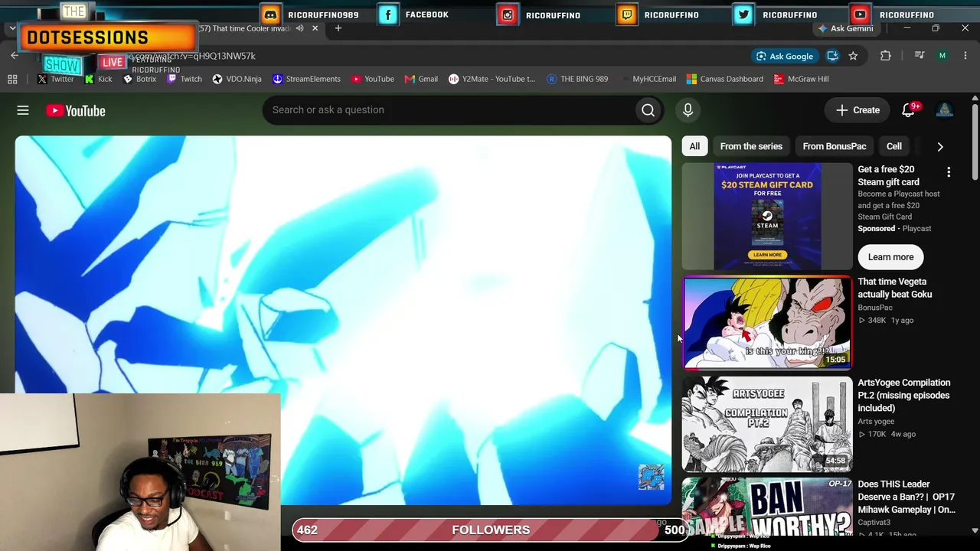The height and width of the screenshot is (551, 980).
Task: Open the Steam gift card ad thumbnail
Action: (x=767, y=217)
